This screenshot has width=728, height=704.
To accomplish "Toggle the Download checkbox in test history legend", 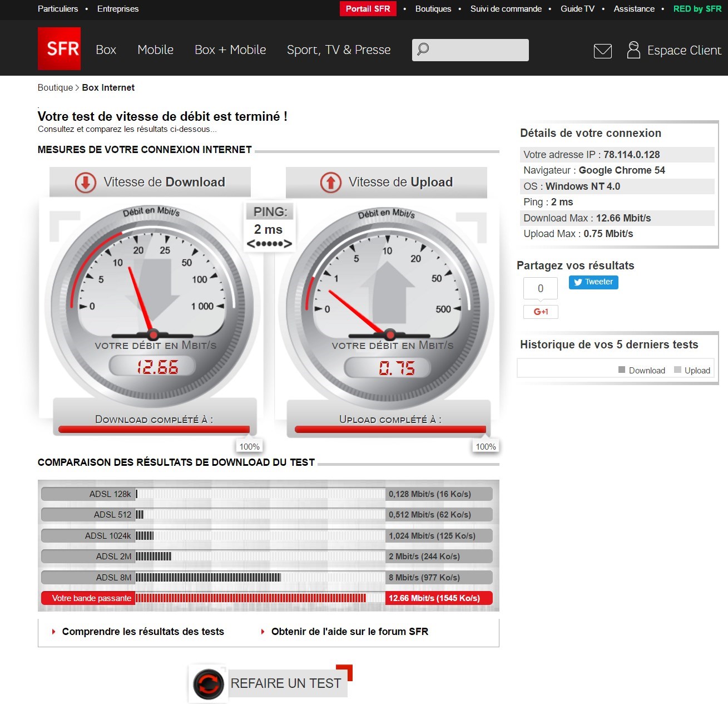I will (x=621, y=369).
